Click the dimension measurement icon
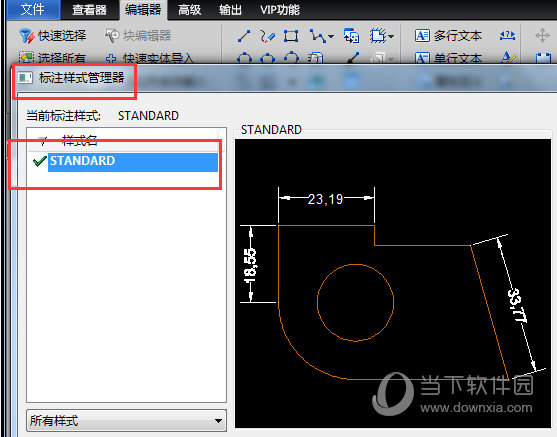 click(x=507, y=35)
